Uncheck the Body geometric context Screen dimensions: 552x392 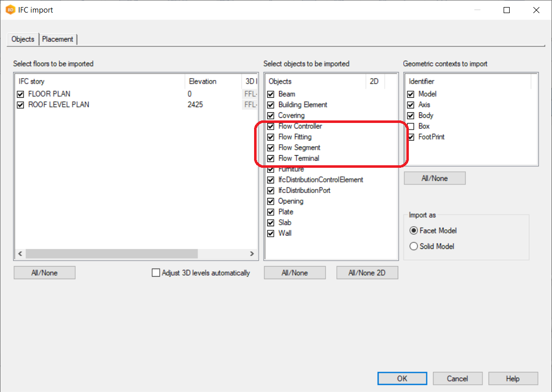411,116
